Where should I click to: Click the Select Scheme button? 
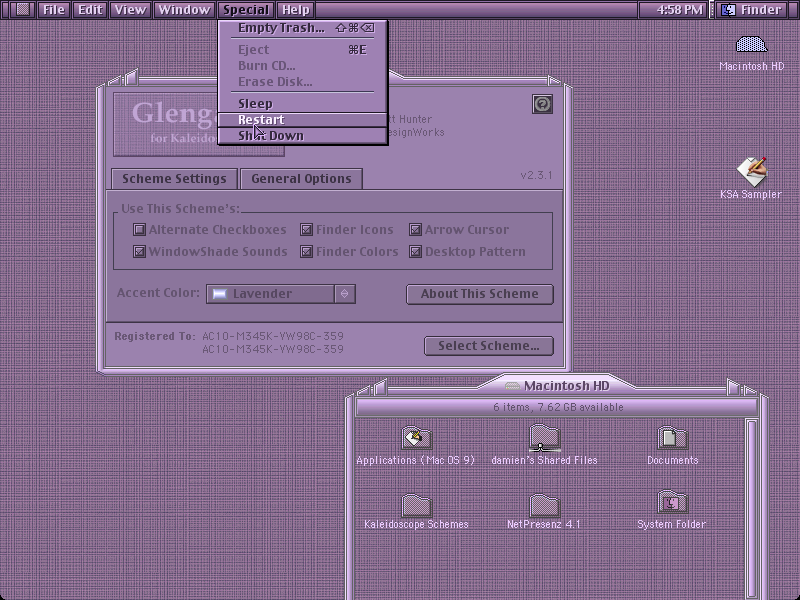(x=489, y=346)
